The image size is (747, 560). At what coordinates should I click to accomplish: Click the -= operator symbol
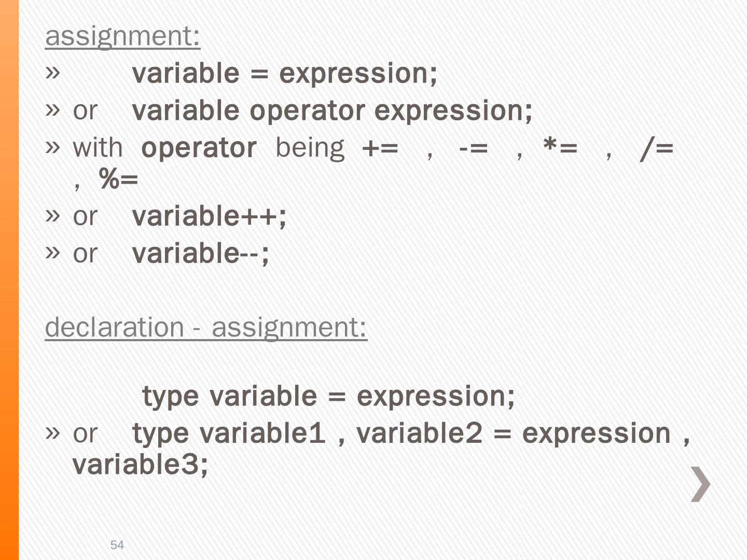(x=473, y=148)
